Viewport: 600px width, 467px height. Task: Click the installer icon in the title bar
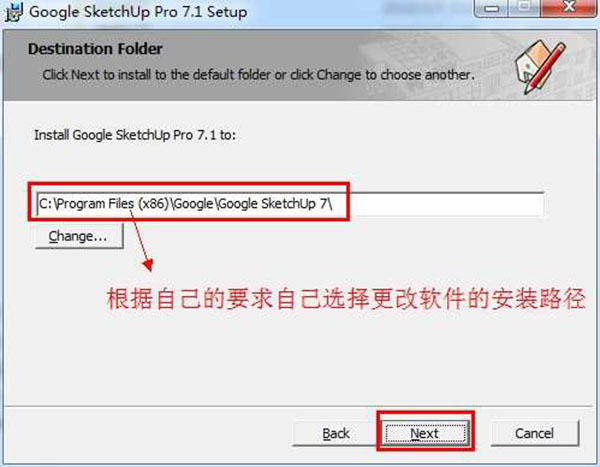tap(13, 11)
